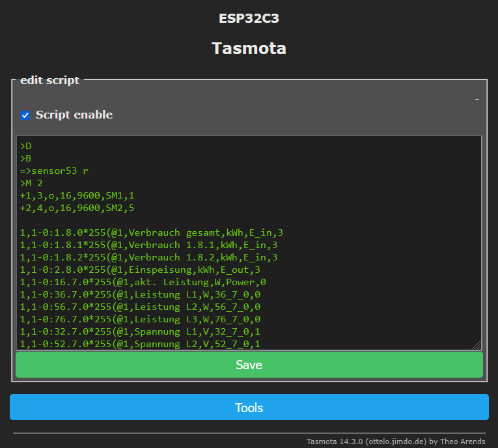The image size is (498, 448).
Task: Click the Einspeisung script line
Action: 140,270
